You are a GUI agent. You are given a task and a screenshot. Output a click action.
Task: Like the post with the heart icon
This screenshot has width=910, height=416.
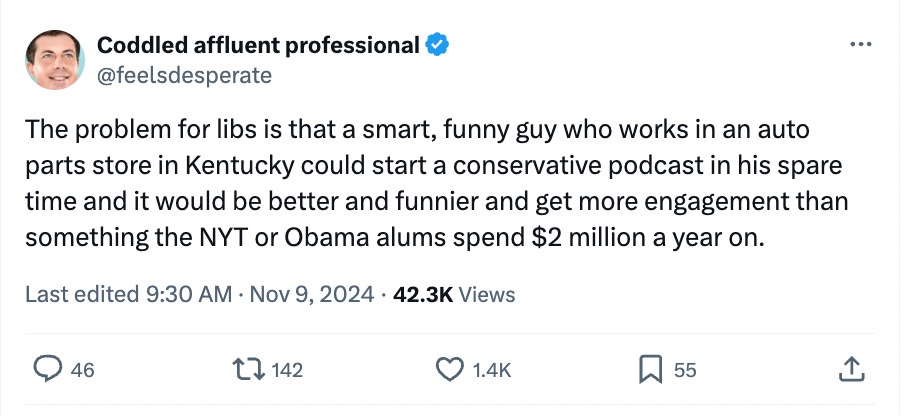coord(451,370)
